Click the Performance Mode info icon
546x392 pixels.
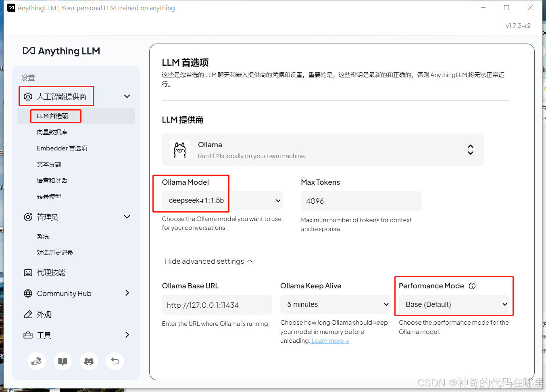coord(472,286)
